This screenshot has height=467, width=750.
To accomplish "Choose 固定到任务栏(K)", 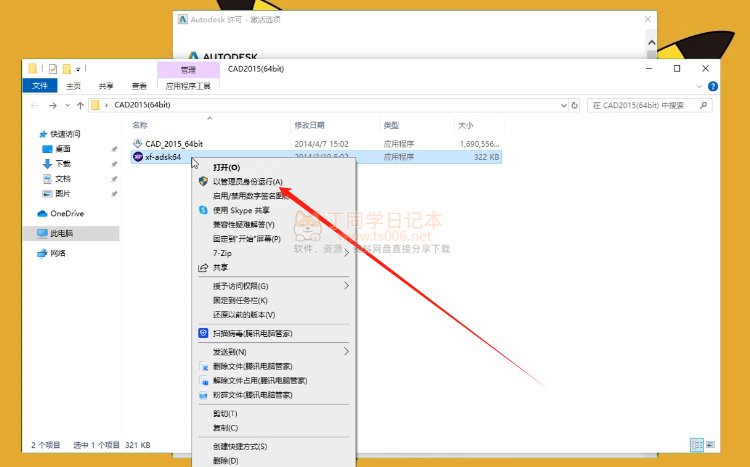I will [x=274, y=300].
